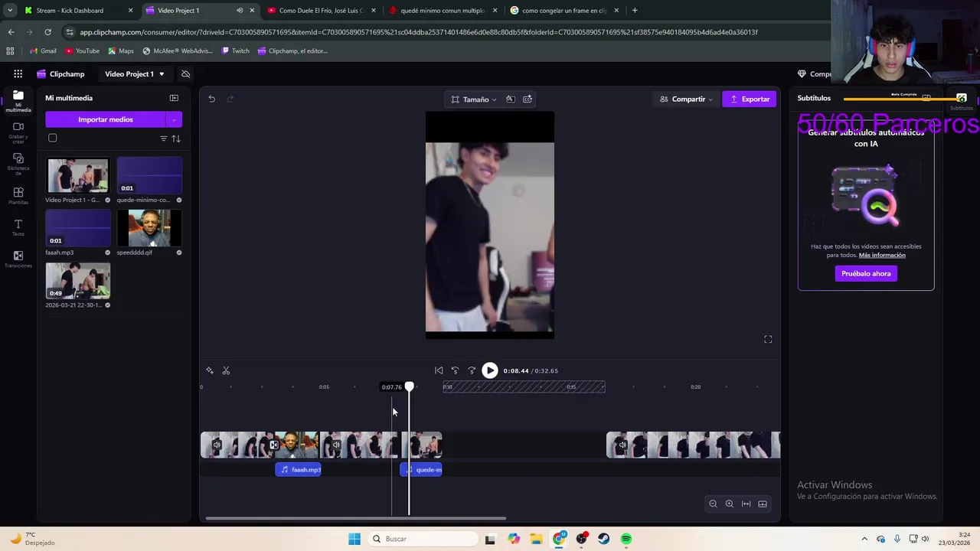Click the AI sparkle icon above timeline
Image resolution: width=980 pixels, height=551 pixels.
pos(210,370)
